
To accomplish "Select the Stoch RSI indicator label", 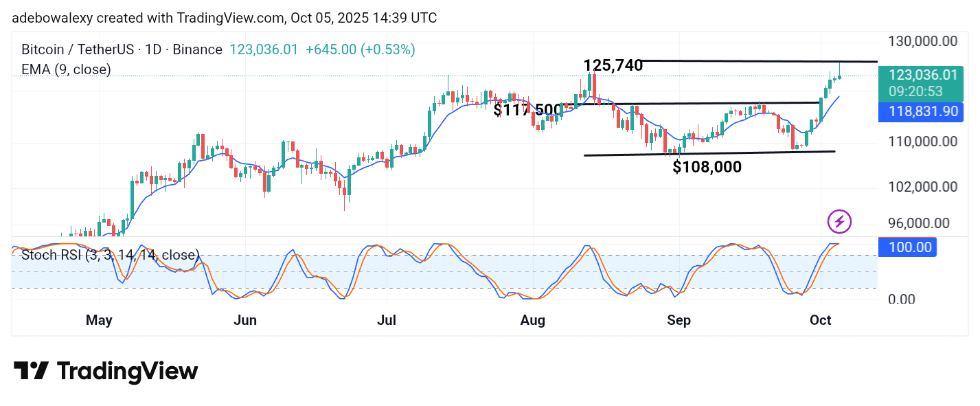I will coord(110,256).
